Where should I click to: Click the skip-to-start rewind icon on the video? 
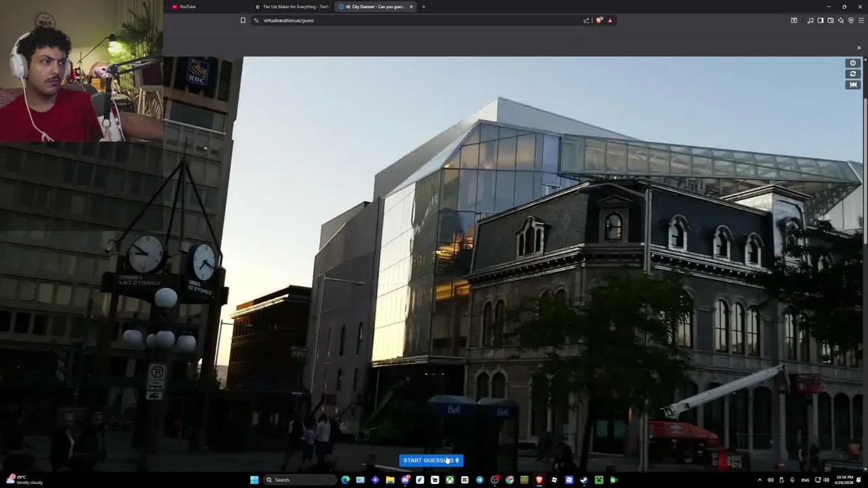[853, 85]
